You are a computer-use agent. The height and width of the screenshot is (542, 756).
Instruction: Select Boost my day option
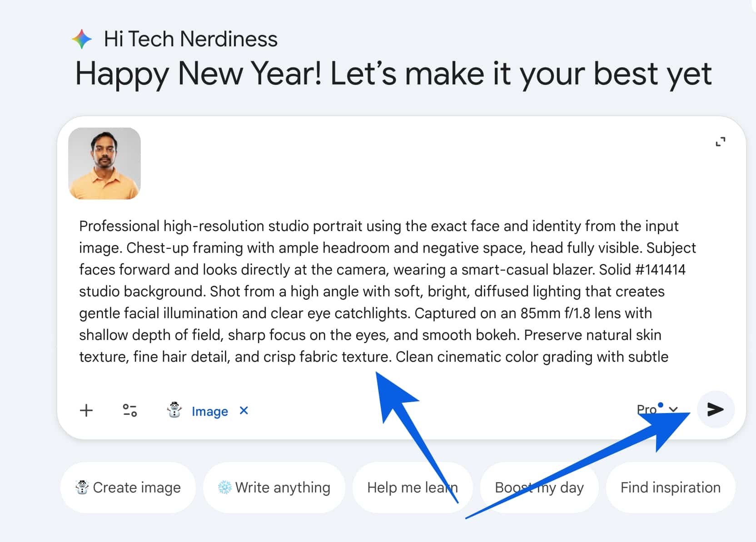pyautogui.click(x=538, y=487)
